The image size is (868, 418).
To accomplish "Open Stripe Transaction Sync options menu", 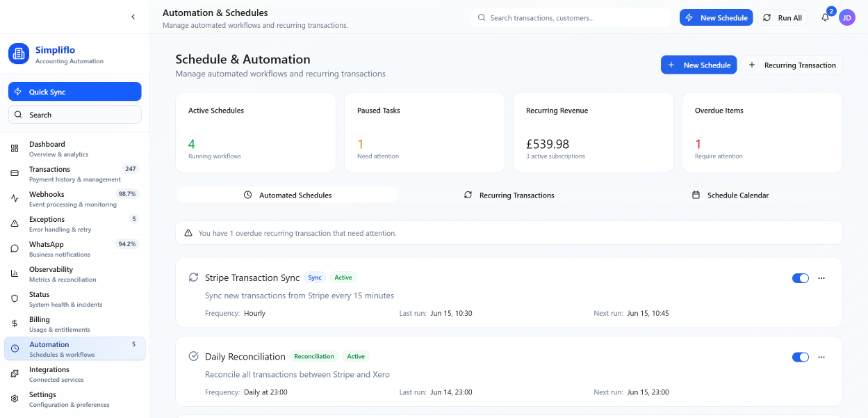I will click(x=821, y=278).
